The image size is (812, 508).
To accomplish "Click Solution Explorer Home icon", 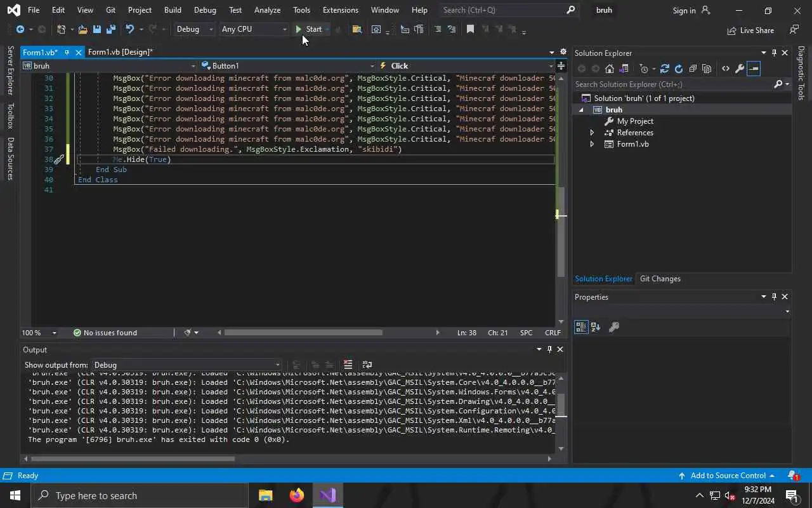I will [610, 69].
